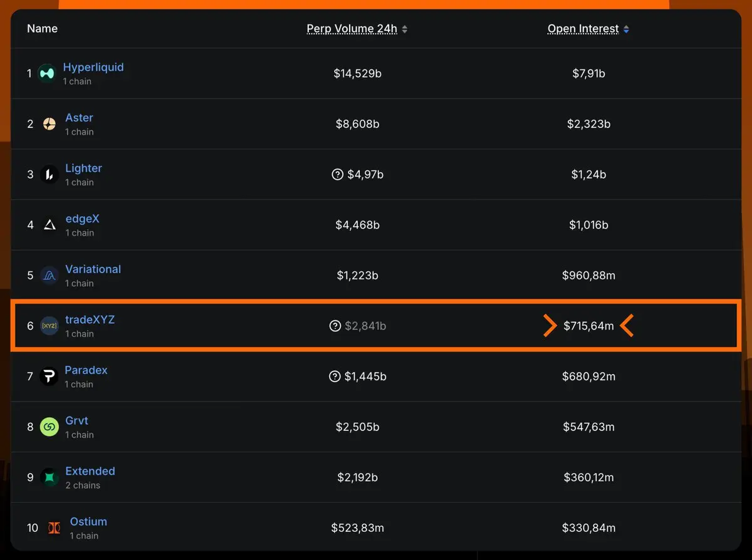Sort by Perp Volume 24h arrows
The height and width of the screenshot is (560, 752).
[x=405, y=29]
